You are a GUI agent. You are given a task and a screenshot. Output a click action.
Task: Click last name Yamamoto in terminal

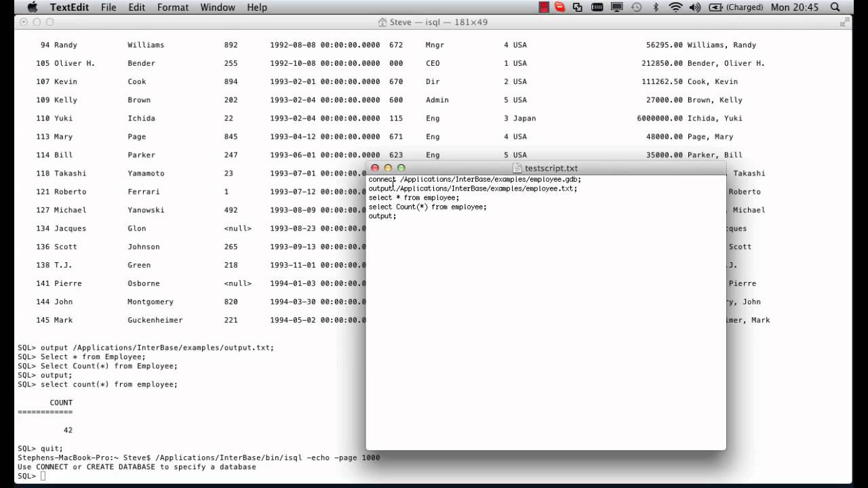point(146,174)
